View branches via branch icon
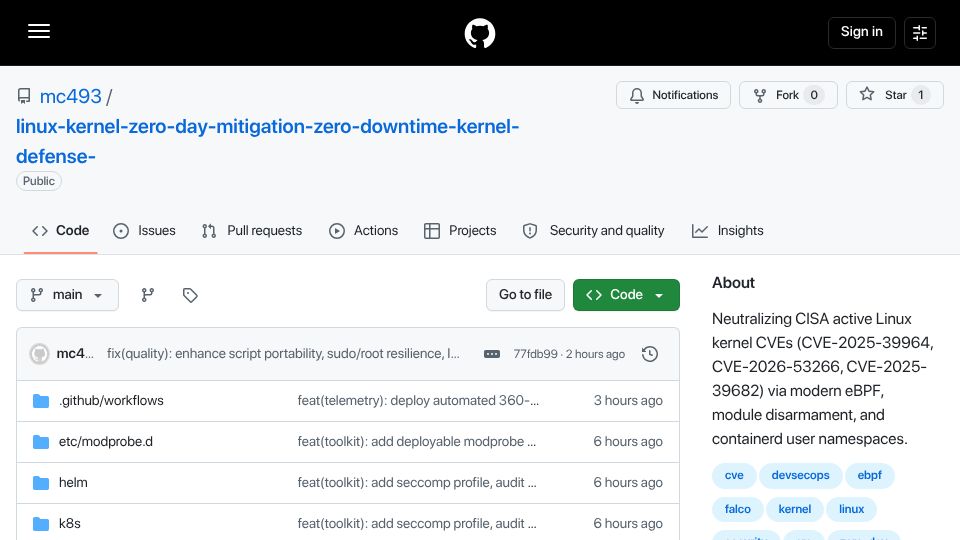This screenshot has width=960, height=540. [x=148, y=295]
